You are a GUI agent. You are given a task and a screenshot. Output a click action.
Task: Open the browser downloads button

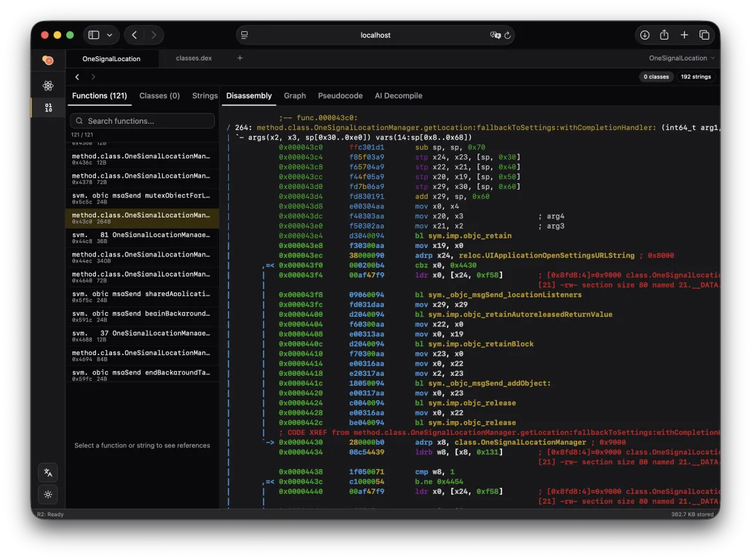[x=645, y=35]
